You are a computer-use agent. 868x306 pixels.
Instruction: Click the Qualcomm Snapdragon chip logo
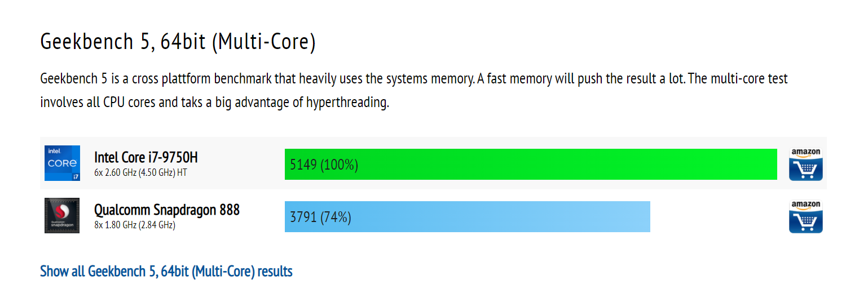coord(62,215)
